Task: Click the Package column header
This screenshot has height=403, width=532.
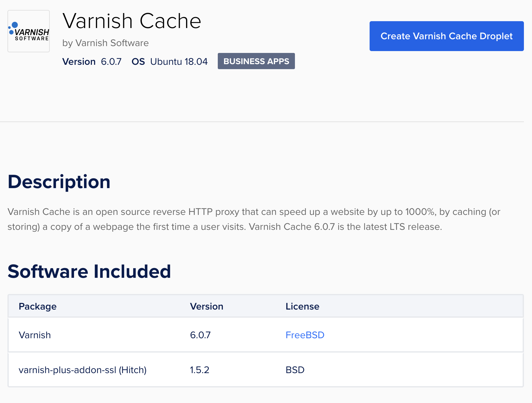Action: tap(38, 306)
